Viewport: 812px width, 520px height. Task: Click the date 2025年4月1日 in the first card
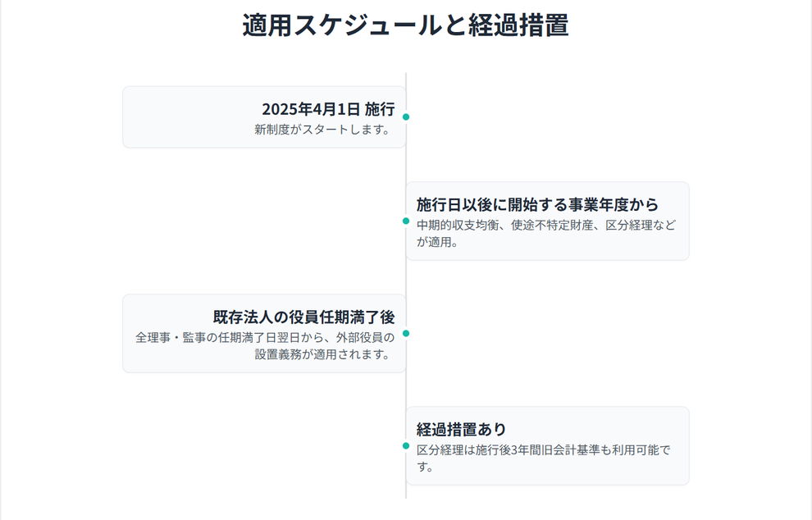[311, 109]
